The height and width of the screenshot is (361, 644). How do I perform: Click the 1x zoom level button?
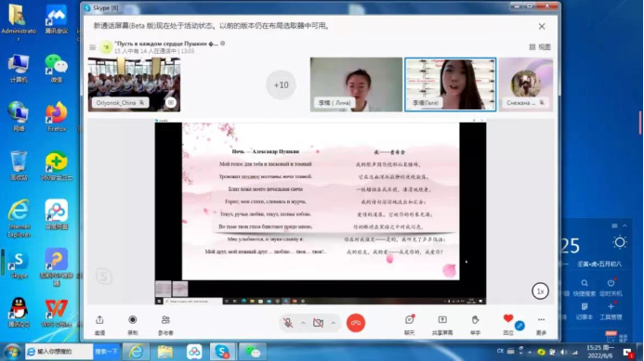point(540,291)
